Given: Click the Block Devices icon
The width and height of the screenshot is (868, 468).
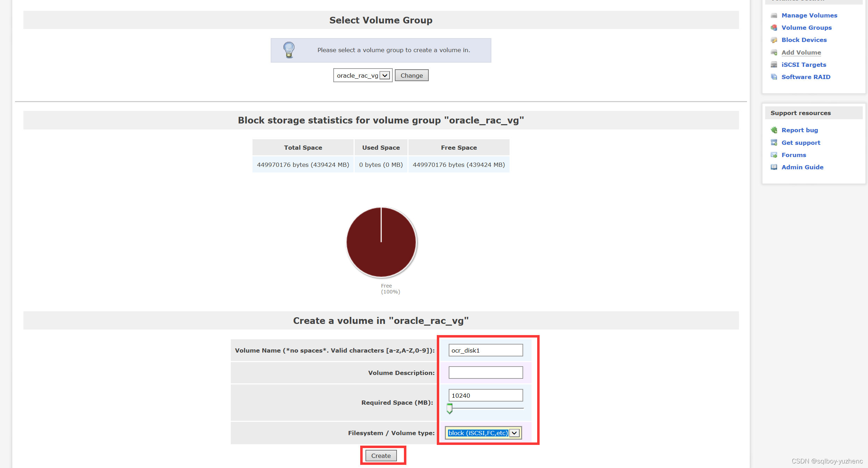Looking at the screenshot, I should (774, 40).
